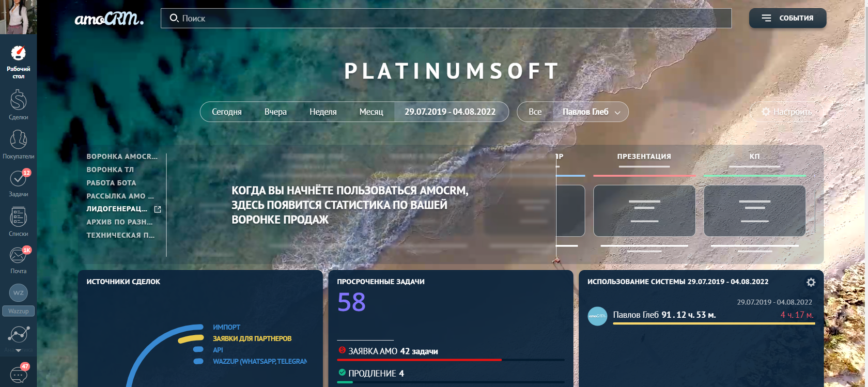Click the amoCRM avatar beside Павлов Глеб usage
Screen dimensions: 868x387
tap(598, 316)
